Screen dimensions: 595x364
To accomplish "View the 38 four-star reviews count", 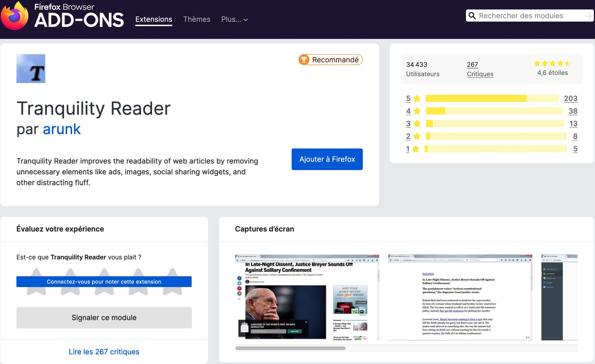I will click(573, 111).
